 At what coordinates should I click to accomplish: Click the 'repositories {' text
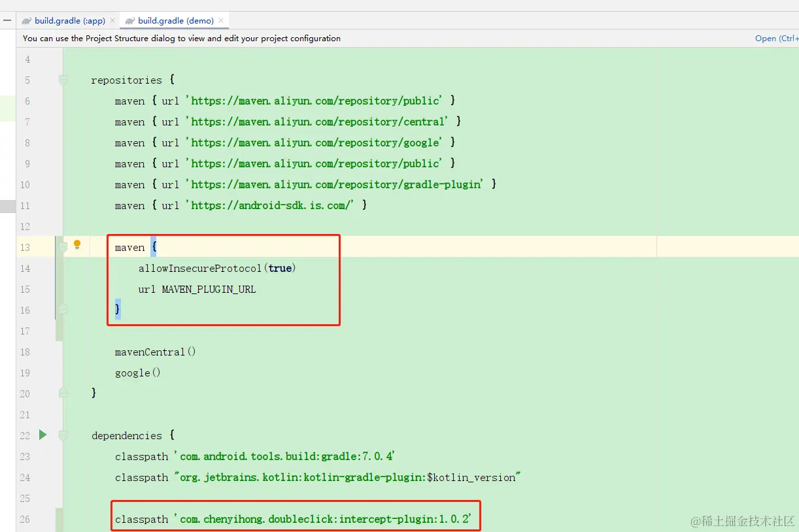133,80
